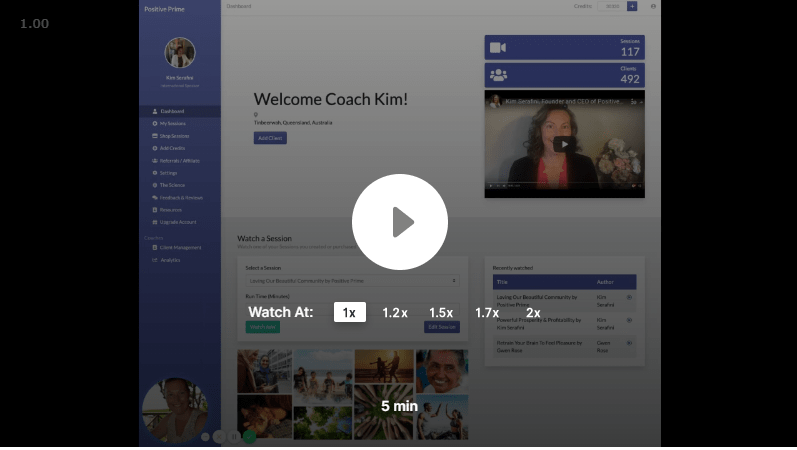This screenshot has height=450, width=797.
Task: Click the Clients group icon
Action: coord(498,75)
